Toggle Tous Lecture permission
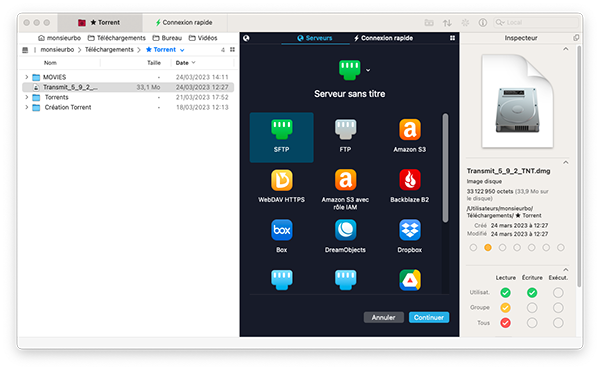 tap(505, 323)
